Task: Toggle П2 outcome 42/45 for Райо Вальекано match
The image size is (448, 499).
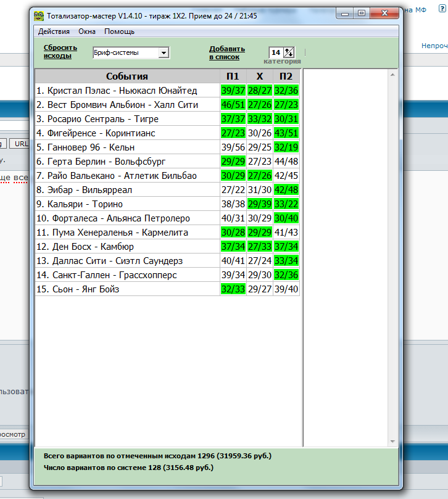Action: pos(286,176)
